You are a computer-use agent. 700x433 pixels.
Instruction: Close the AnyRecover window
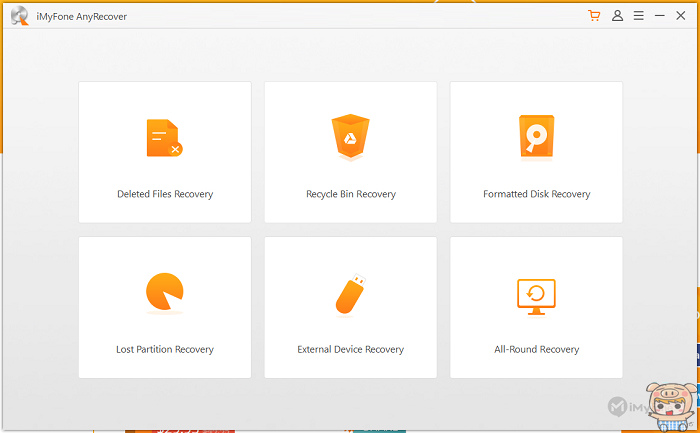click(x=683, y=16)
